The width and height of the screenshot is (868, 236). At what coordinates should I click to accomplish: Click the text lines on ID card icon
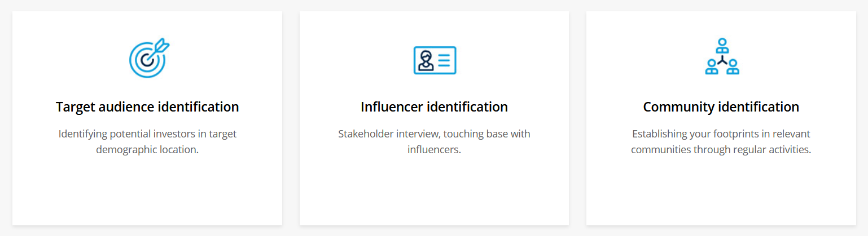click(x=444, y=60)
